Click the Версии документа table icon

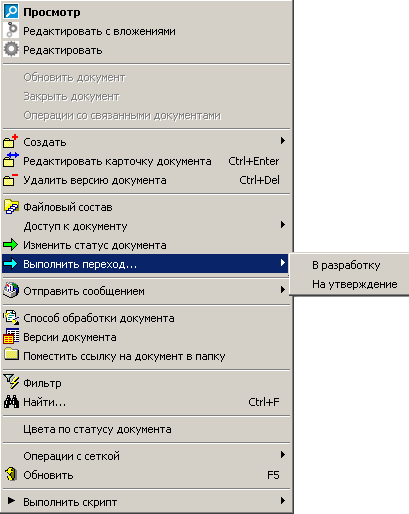pos(11,337)
